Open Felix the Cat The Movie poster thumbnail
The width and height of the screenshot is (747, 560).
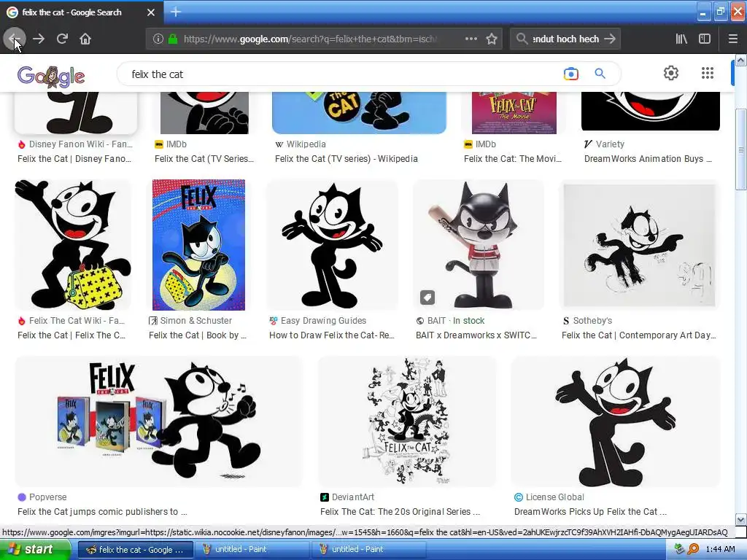pos(514,113)
